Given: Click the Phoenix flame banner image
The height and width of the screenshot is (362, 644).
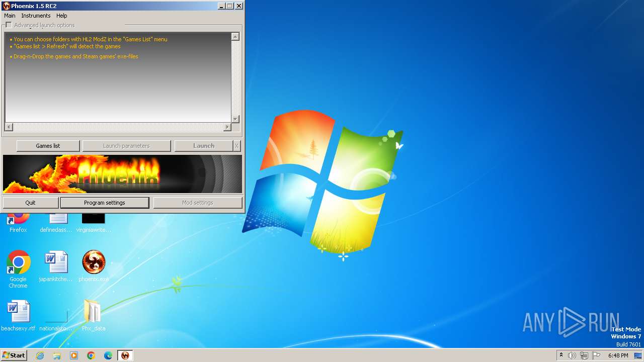Looking at the screenshot, I should click(122, 174).
